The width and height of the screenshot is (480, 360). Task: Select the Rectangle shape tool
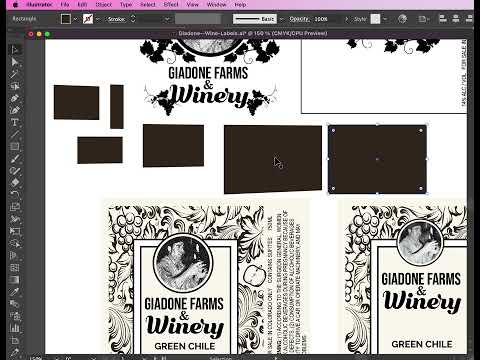coord(15,147)
